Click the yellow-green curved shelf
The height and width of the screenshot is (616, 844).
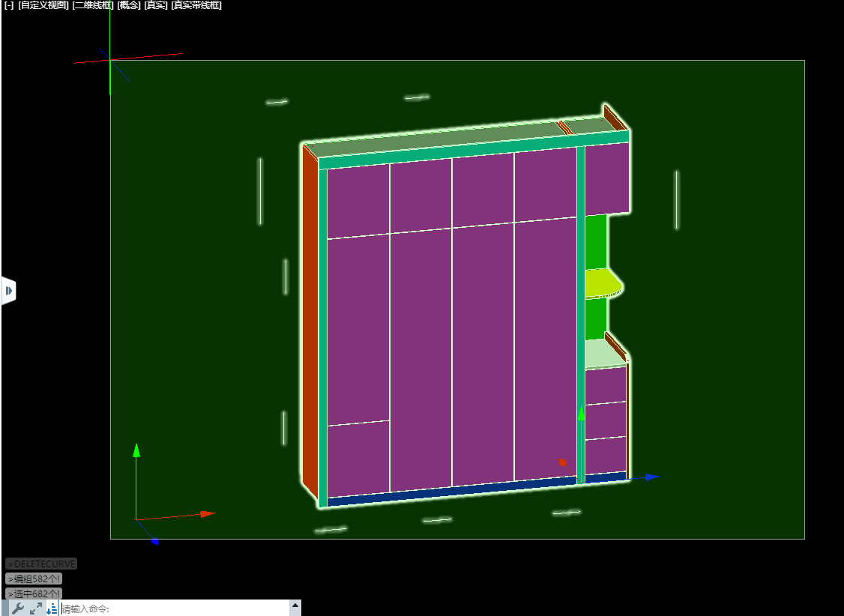[x=603, y=283]
